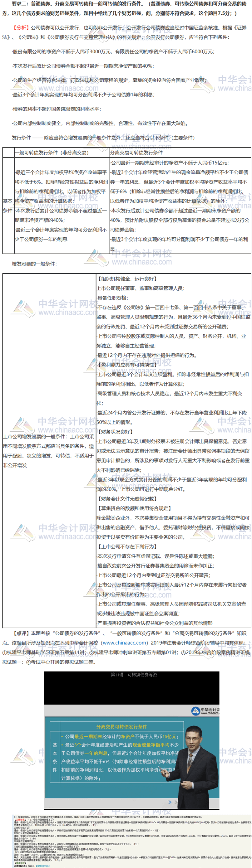This screenshot has height=868, width=252.
Task: Click the left cell starting 上市公司增发股票的一般条件
Action: coord(49,451)
